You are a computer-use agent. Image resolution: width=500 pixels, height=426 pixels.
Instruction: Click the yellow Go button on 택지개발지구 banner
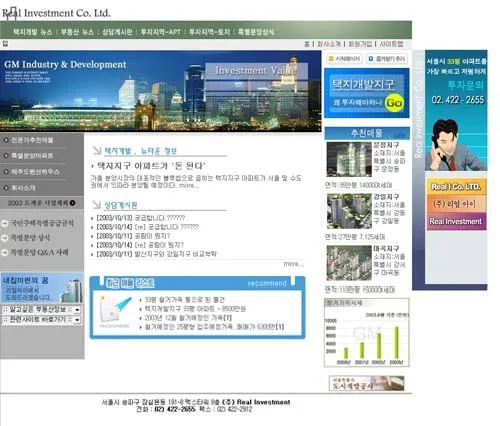click(x=394, y=103)
